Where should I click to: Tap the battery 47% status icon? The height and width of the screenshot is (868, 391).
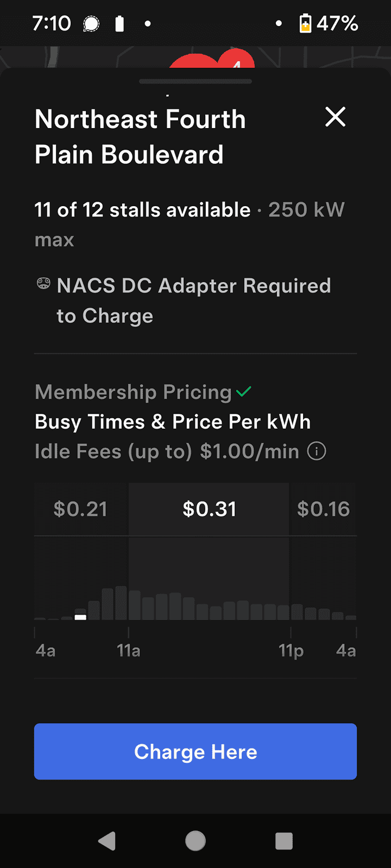pyautogui.click(x=329, y=23)
